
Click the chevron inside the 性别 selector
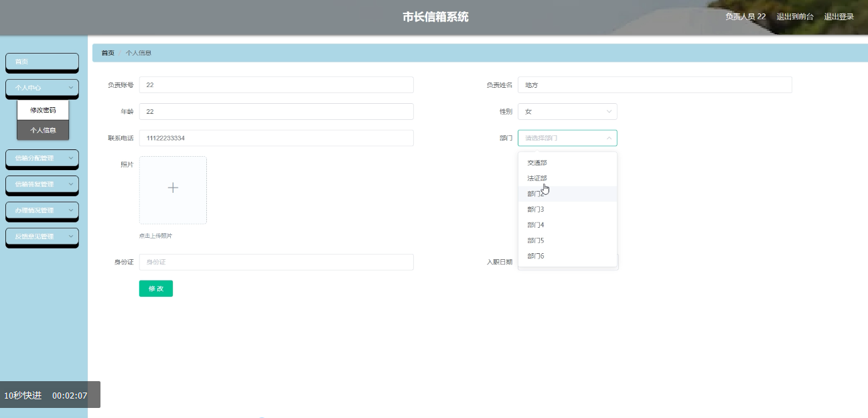pyautogui.click(x=609, y=111)
